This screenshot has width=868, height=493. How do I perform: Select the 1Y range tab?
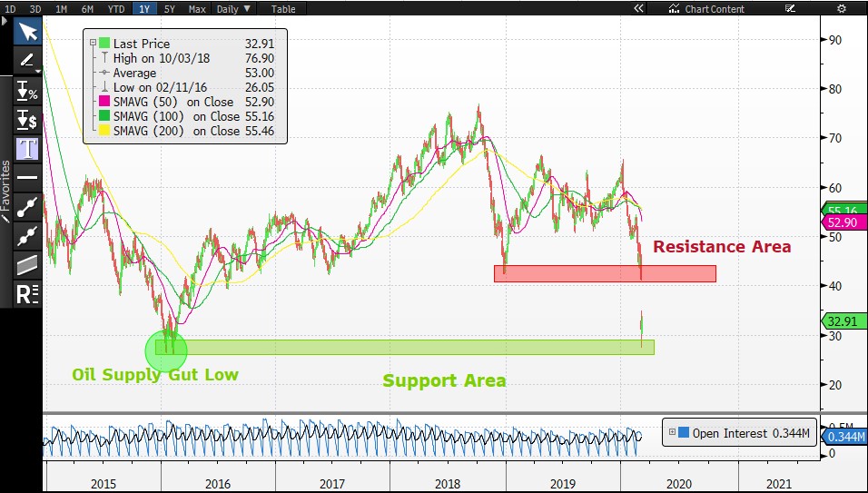pos(144,9)
